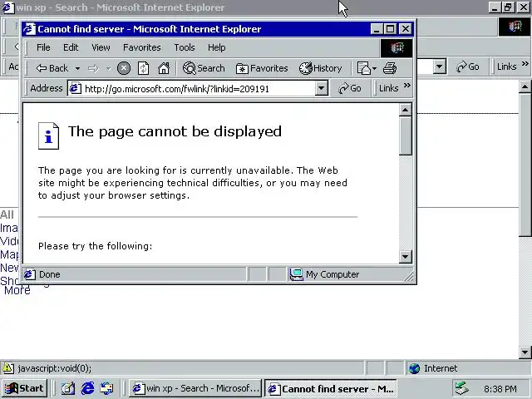Click the Done status bar page icon
Image resolution: width=532 pixels, height=399 pixels.
[29, 274]
